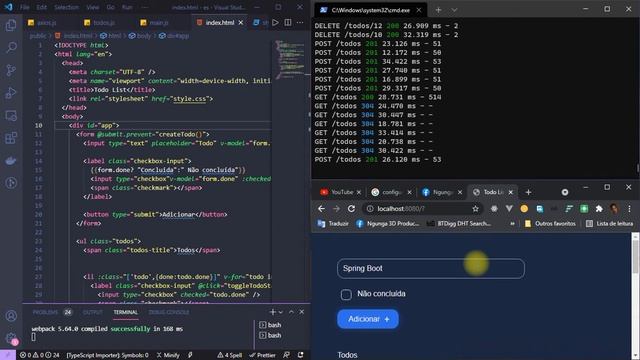Open the Outros favoritos bookmarks folder
This screenshot has width=640, height=360.
click(x=550, y=224)
